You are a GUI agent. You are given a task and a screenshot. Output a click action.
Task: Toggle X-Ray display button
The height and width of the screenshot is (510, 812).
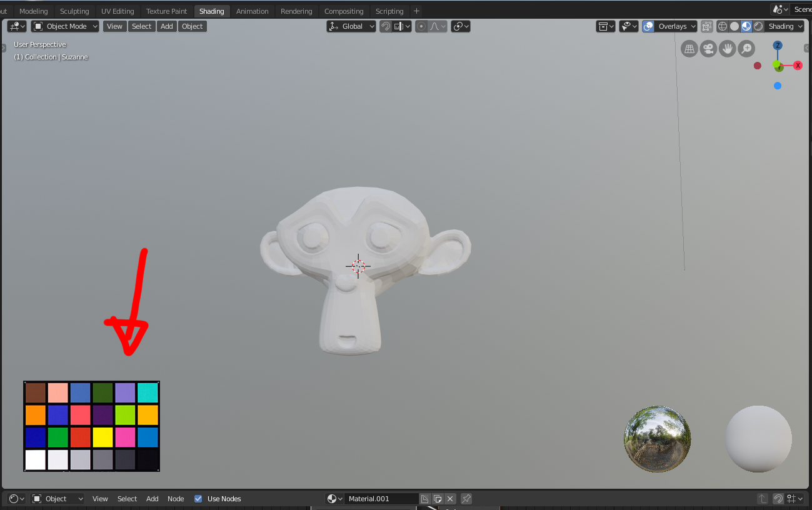[707, 26]
